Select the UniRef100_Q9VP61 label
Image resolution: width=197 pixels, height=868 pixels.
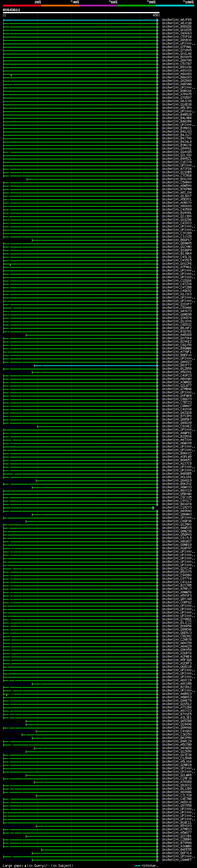pos(177,149)
